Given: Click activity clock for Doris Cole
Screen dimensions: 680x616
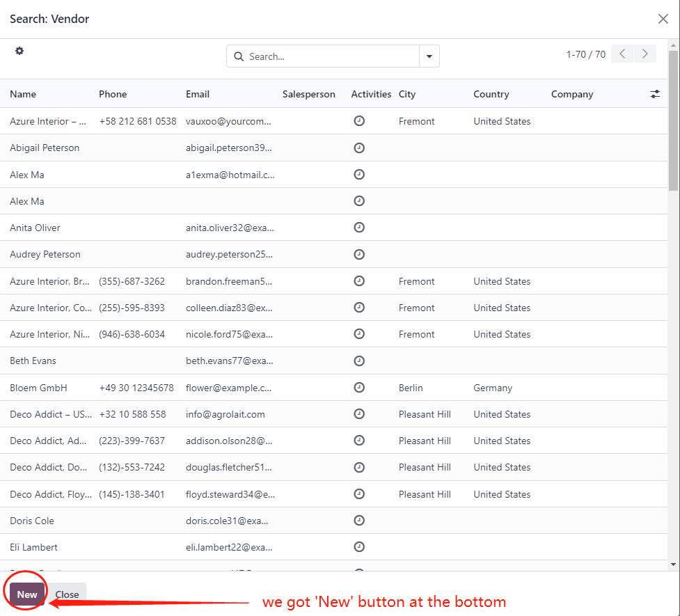Looking at the screenshot, I should tap(359, 521).
